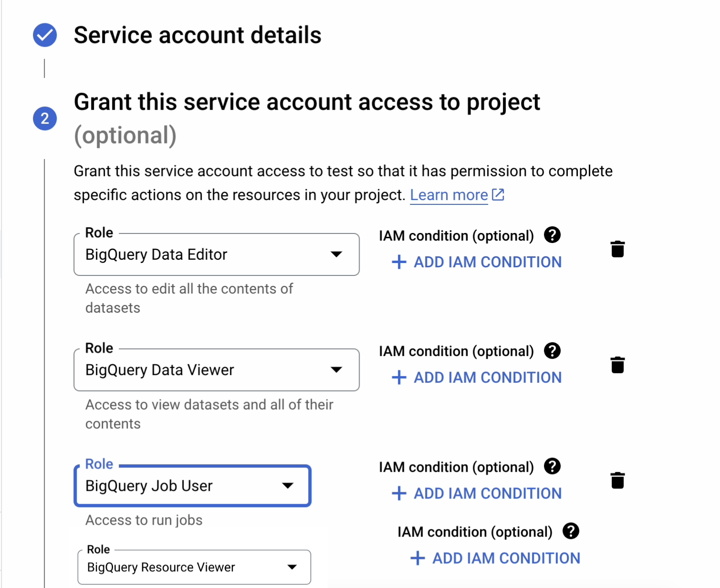Open the BigQuery Resource Viewer role dropdown
The image size is (720, 588).
(194, 567)
